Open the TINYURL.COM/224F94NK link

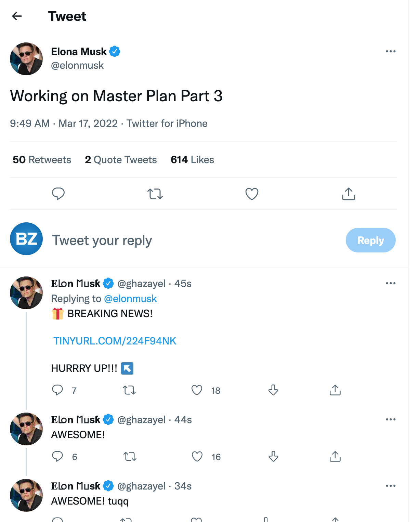pos(115,341)
